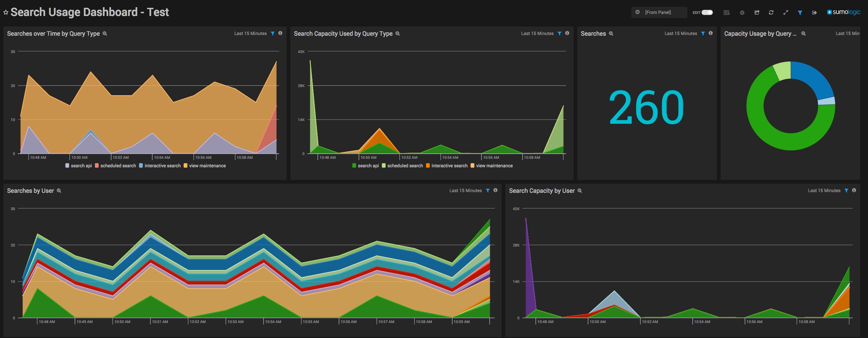Show info for Search Capacity by User panel
This screenshot has width=868, height=338.
(x=854, y=190)
